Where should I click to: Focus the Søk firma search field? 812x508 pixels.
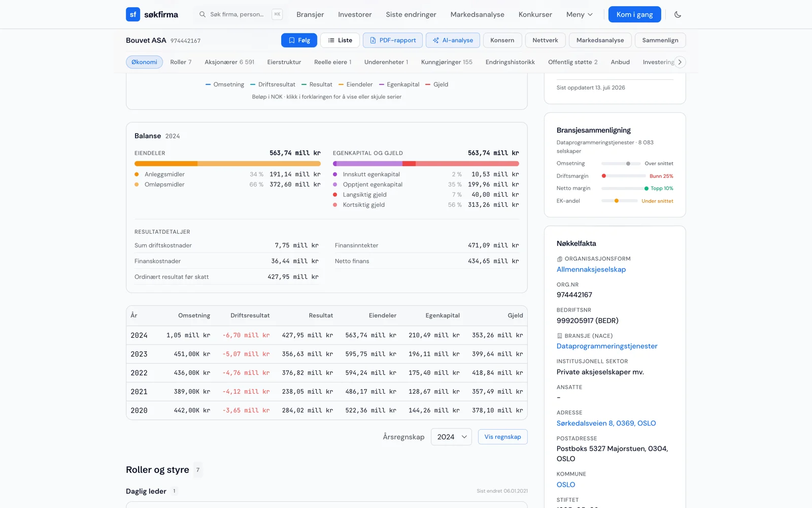coord(241,14)
